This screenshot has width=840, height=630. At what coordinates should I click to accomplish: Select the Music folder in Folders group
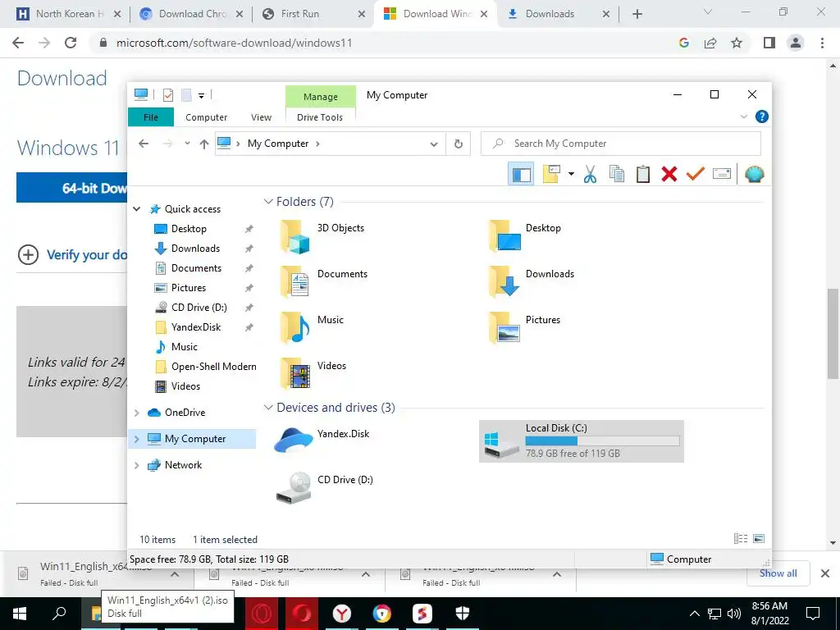point(313,328)
